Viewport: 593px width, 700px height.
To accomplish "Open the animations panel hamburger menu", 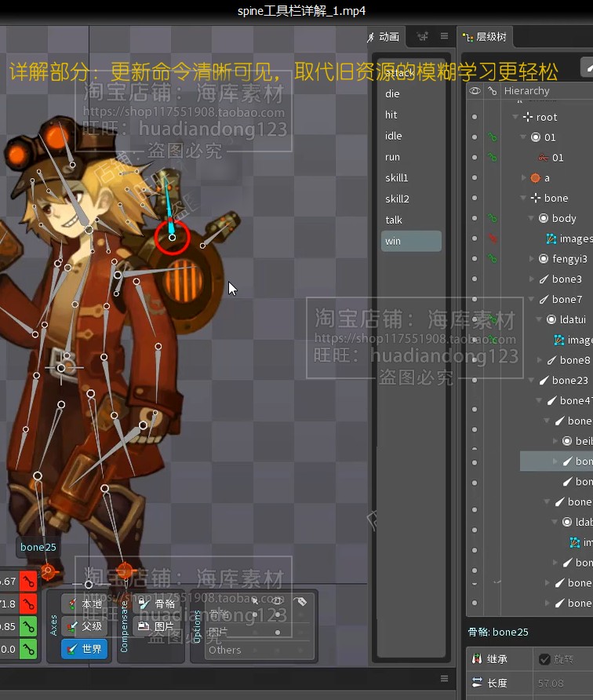I will [444, 36].
